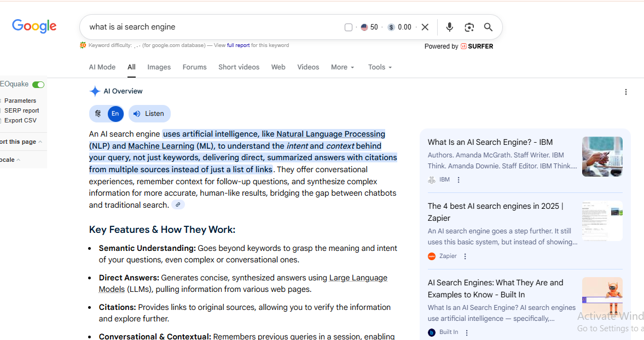Toggle the SEOquake switch off
644x340 pixels.
point(38,85)
